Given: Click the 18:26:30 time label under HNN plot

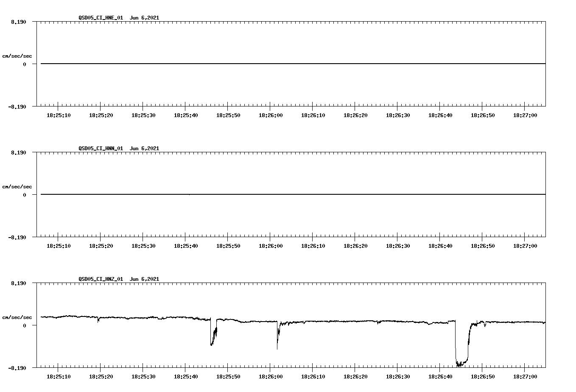Looking at the screenshot, I should click(398, 246).
